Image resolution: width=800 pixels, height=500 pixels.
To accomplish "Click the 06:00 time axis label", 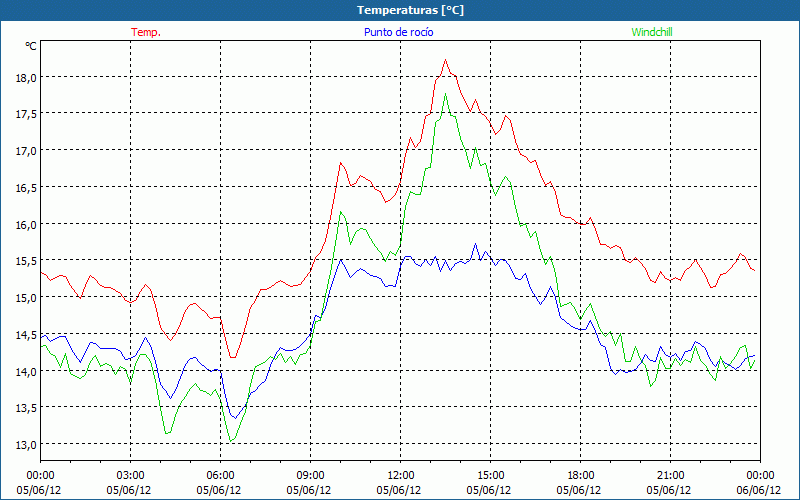I will click(x=220, y=476).
